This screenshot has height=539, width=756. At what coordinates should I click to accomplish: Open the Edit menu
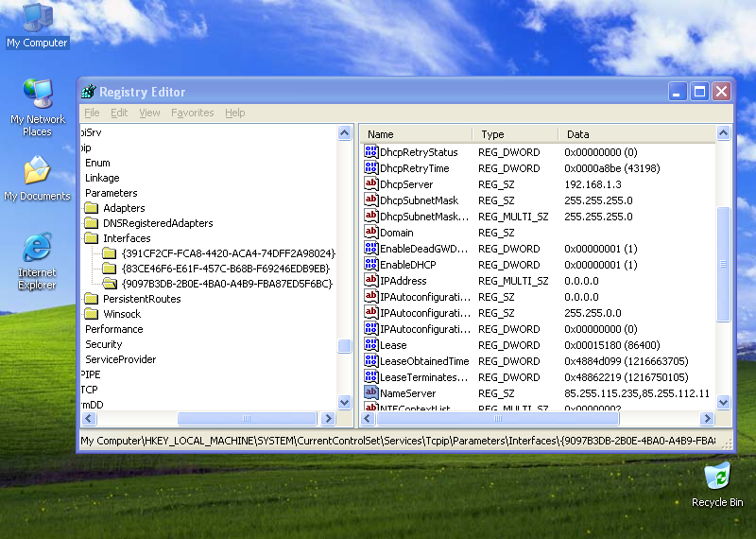(x=119, y=113)
